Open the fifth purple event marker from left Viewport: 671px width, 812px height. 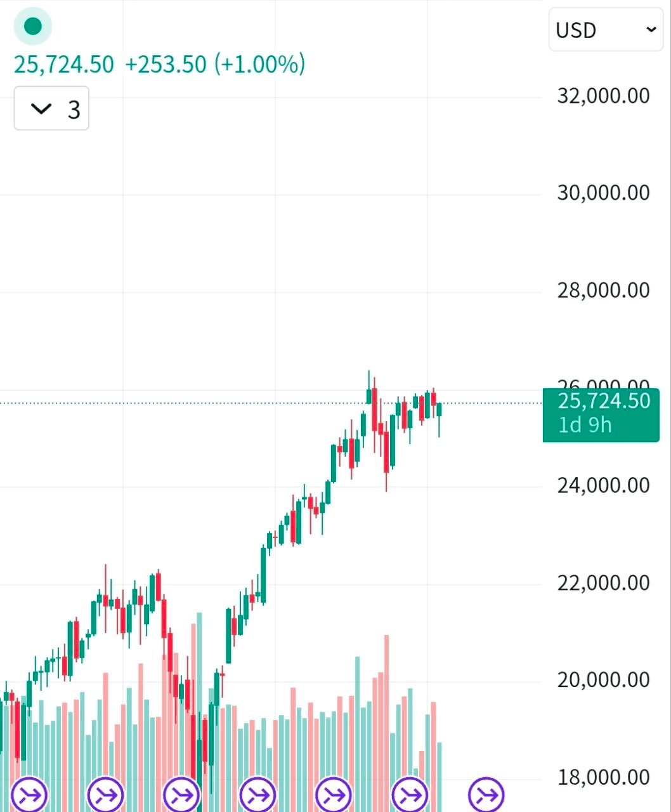(x=334, y=794)
